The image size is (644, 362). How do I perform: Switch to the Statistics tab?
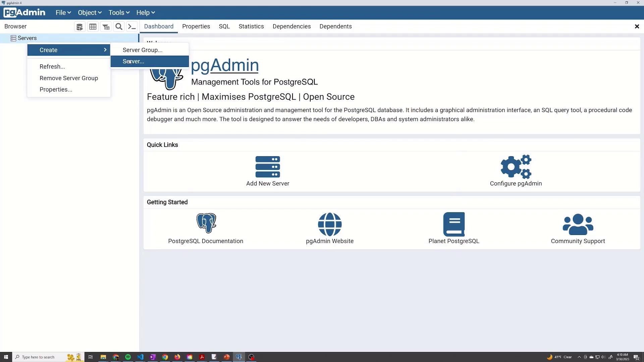[x=251, y=26]
